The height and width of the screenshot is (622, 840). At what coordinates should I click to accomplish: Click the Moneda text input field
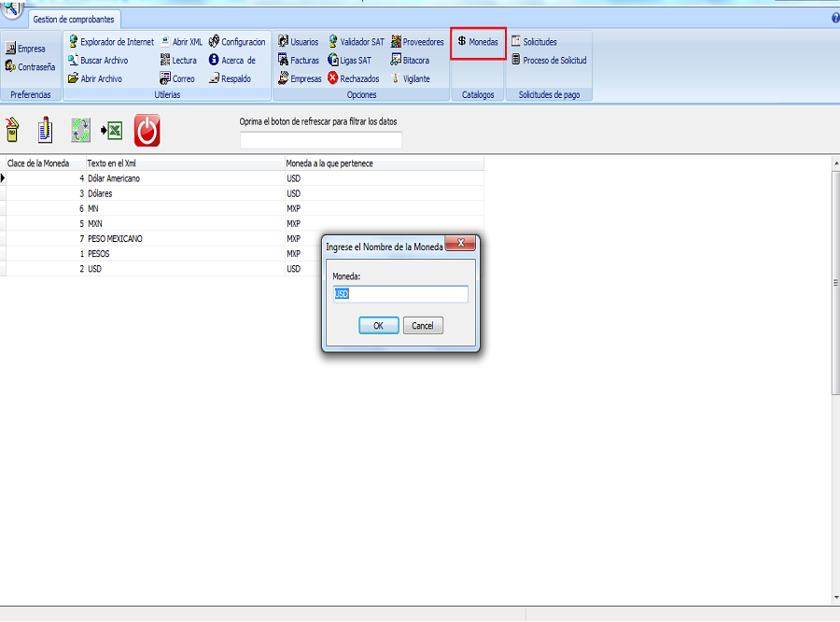(x=400, y=294)
